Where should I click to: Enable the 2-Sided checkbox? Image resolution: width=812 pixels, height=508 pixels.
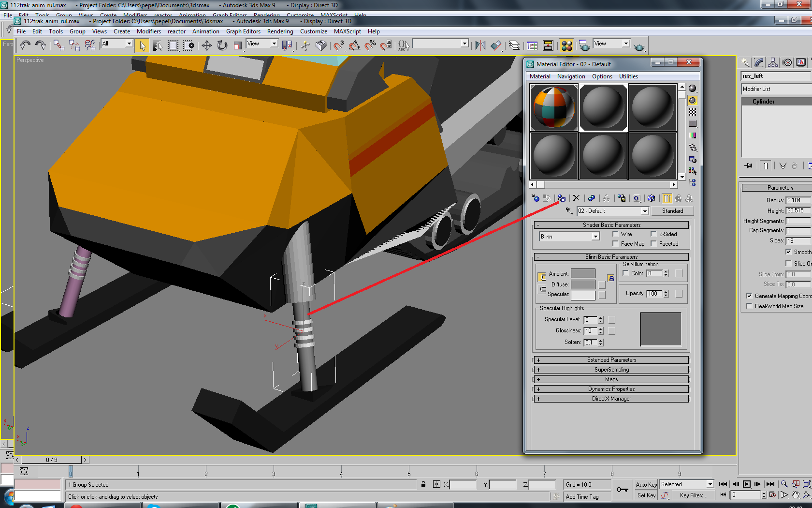click(653, 234)
